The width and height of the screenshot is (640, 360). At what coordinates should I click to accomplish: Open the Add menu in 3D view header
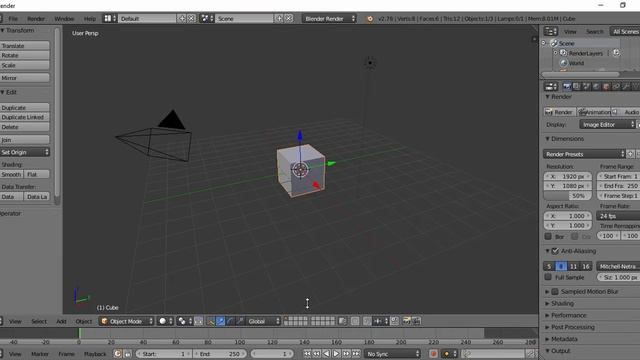point(61,322)
